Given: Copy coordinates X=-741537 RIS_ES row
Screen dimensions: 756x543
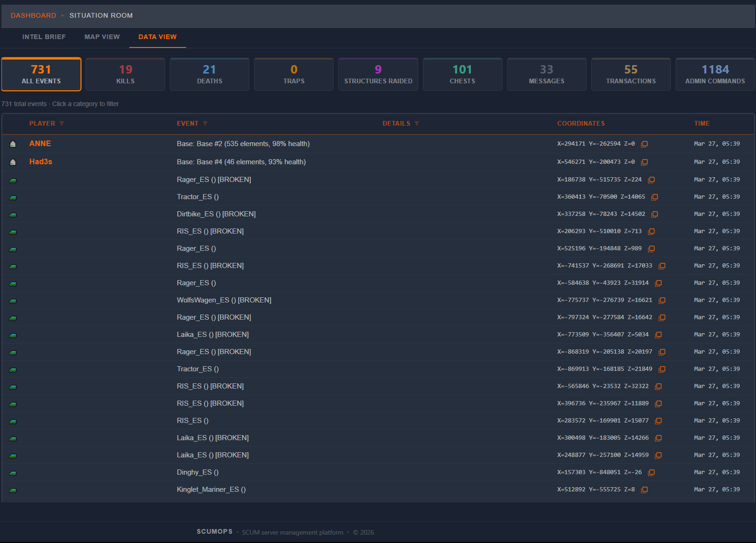Looking at the screenshot, I should 662,266.
